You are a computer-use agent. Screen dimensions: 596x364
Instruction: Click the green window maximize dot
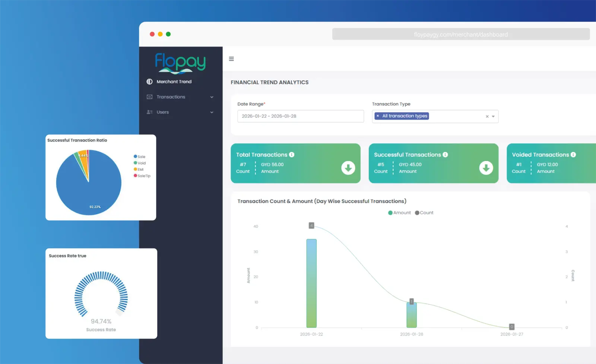tap(168, 34)
